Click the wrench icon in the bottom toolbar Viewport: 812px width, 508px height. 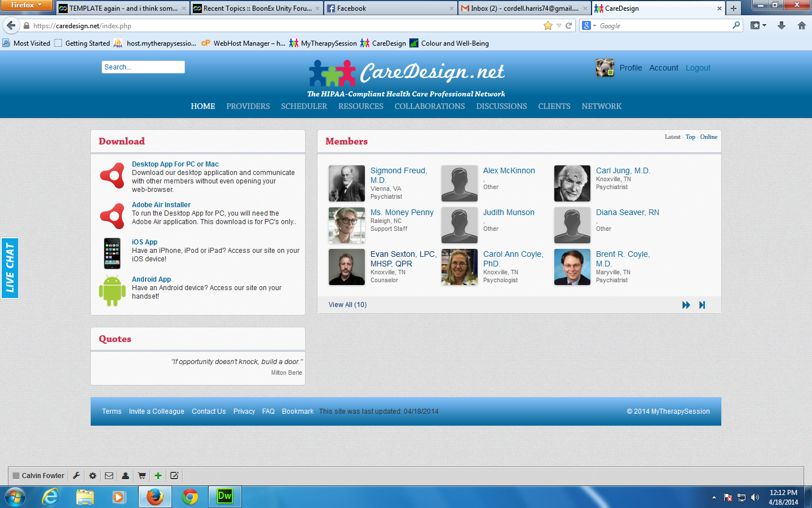pyautogui.click(x=76, y=476)
